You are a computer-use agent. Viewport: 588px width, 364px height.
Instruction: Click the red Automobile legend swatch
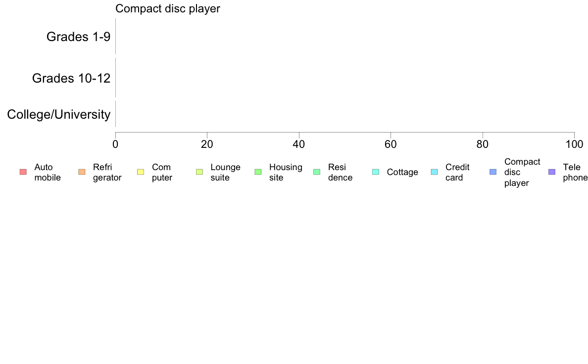(x=23, y=172)
